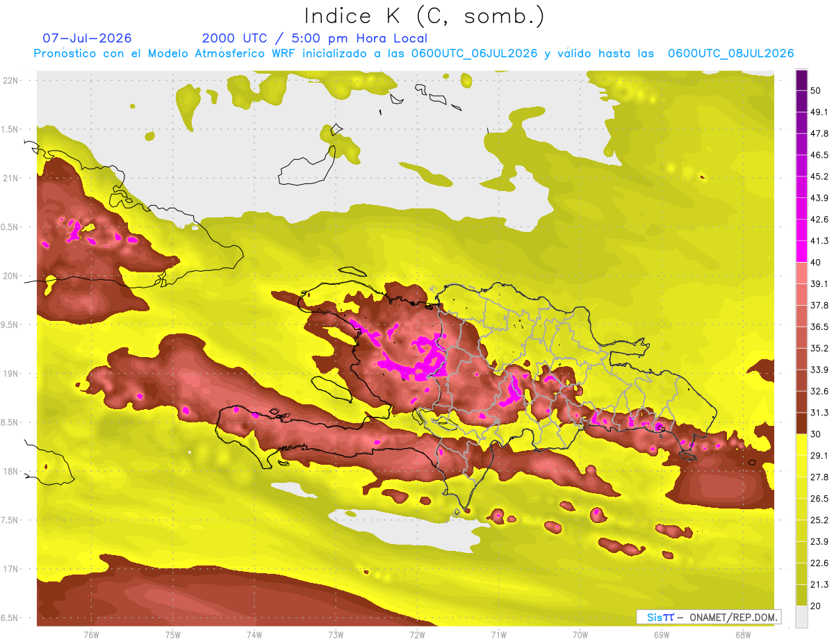Click the 'Pronóstico con el Modelo Atmósferico WRF' line
This screenshot has height=644, width=834.
tap(414, 53)
